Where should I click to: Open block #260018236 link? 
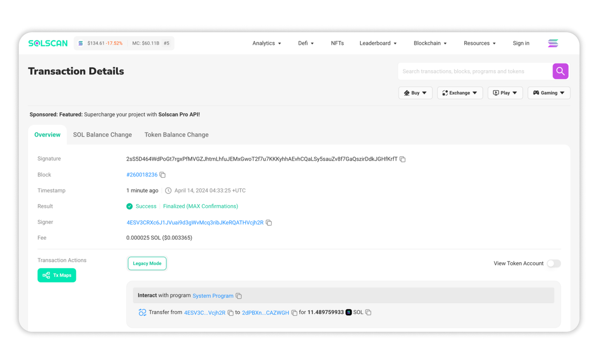click(x=142, y=175)
